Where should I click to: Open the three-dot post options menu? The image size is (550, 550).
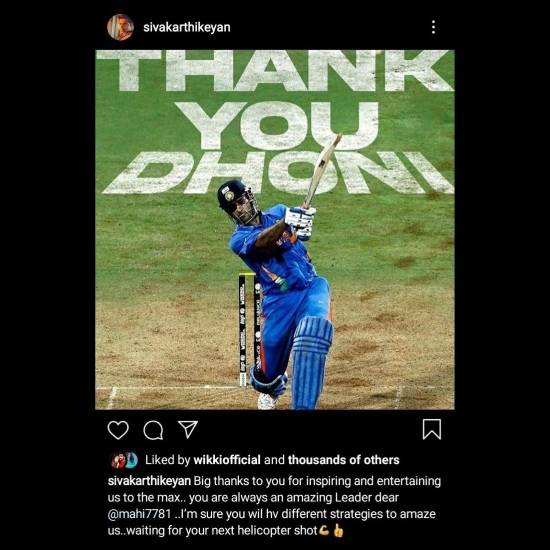pyautogui.click(x=434, y=27)
